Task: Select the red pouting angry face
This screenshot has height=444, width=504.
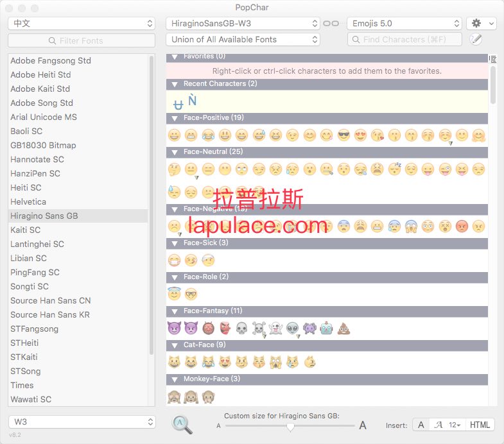Action: coord(462,226)
